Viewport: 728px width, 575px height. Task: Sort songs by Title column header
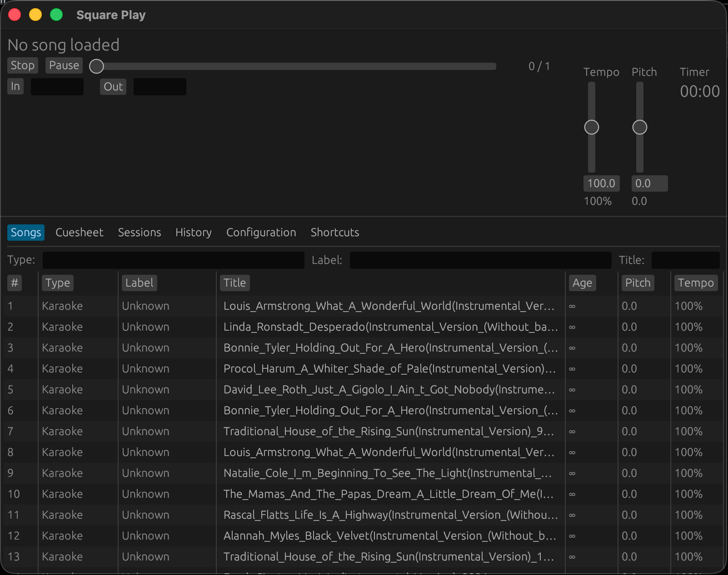point(234,283)
